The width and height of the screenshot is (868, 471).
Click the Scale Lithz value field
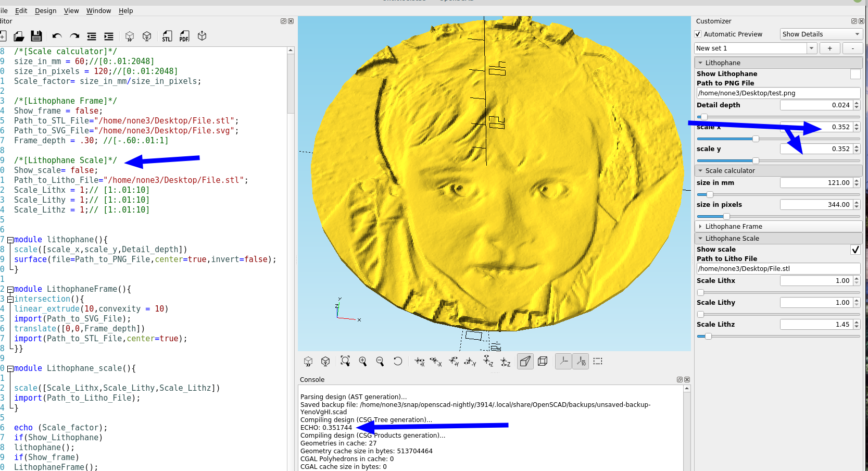816,325
